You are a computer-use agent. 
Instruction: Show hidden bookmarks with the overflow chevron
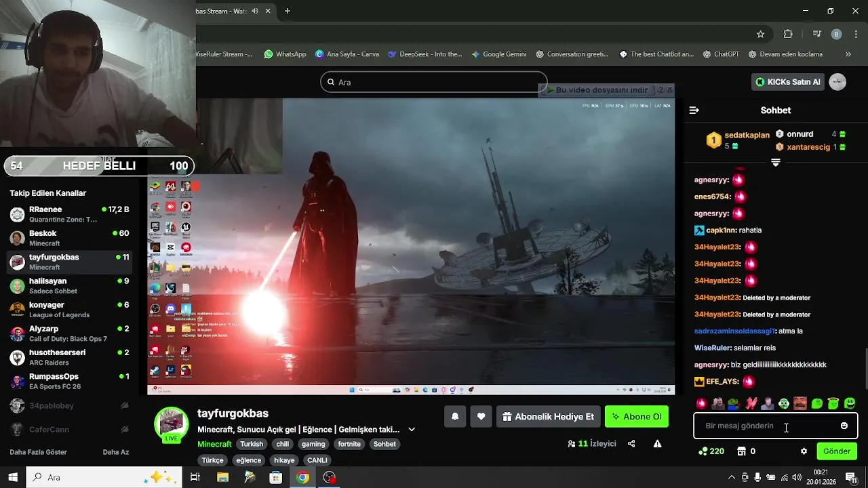pos(848,54)
